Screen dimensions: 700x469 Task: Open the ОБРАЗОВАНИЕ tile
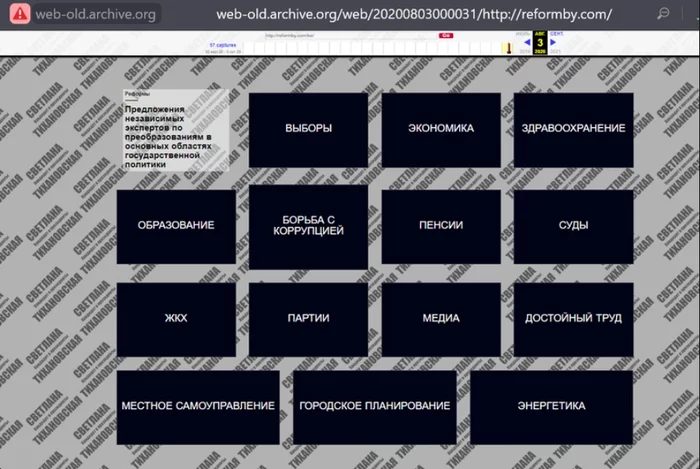pyautogui.click(x=176, y=227)
